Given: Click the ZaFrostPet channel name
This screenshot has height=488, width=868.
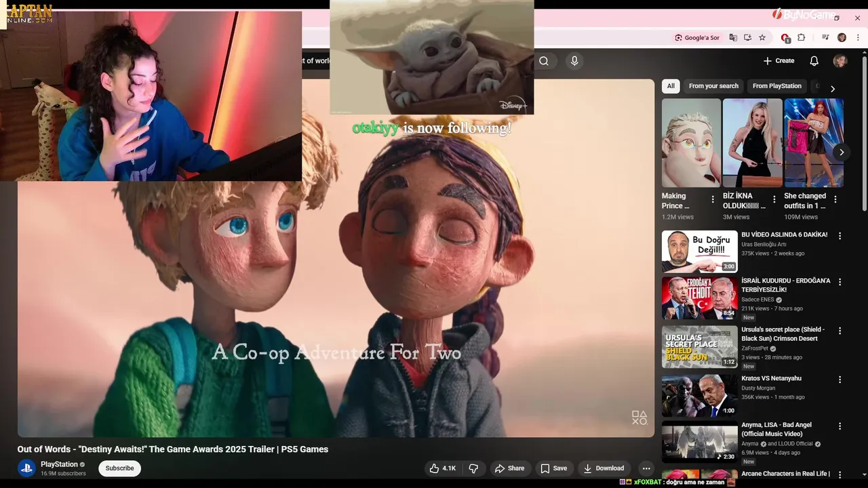Looking at the screenshot, I should 755,348.
